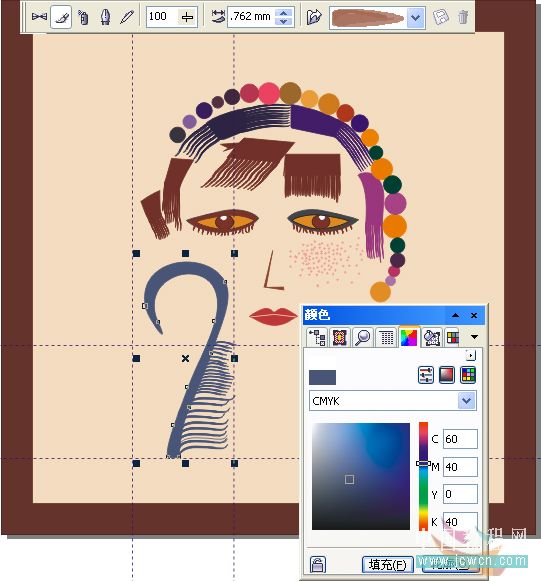The height and width of the screenshot is (581, 541).
Task: Show color palettes view in docker
Action: 468,375
